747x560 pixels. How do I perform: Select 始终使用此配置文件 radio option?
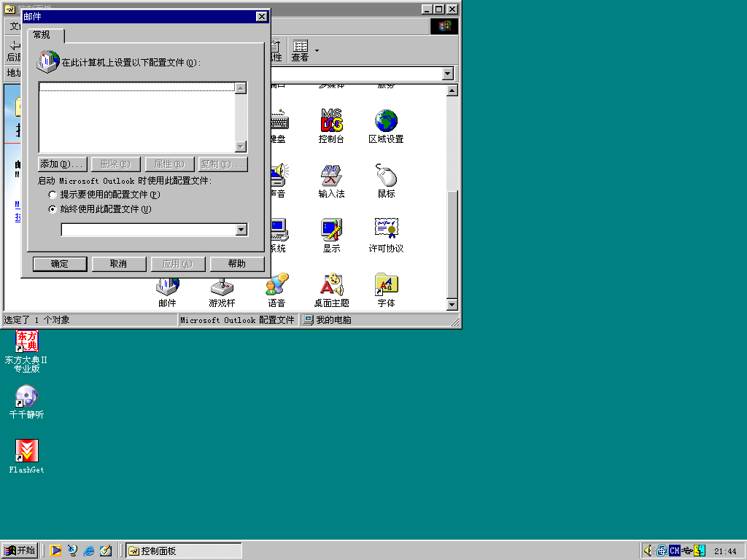point(53,209)
